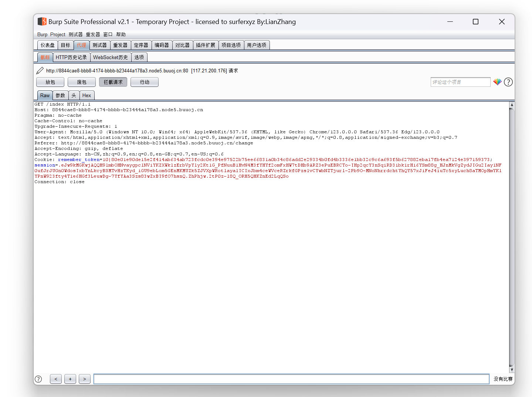532x397 pixels.
Task: Click the comment input field
Action: point(460,82)
